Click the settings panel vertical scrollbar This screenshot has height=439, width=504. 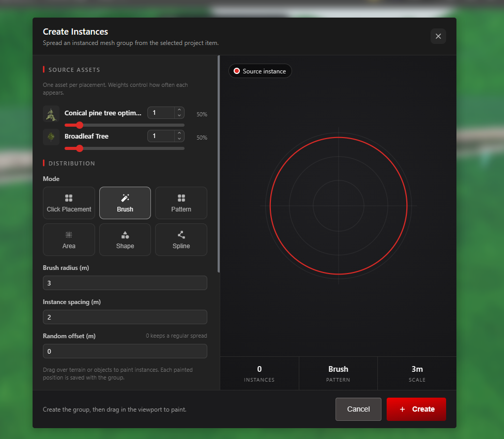point(219,164)
